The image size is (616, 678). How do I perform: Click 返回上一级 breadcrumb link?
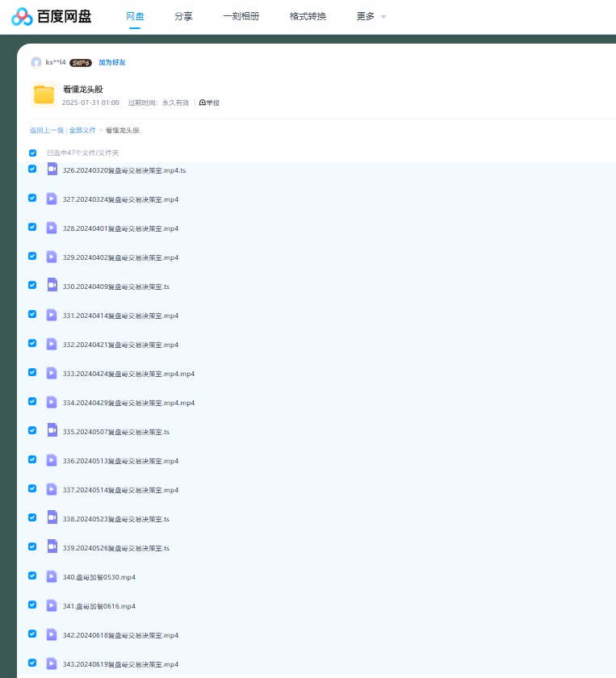47,130
